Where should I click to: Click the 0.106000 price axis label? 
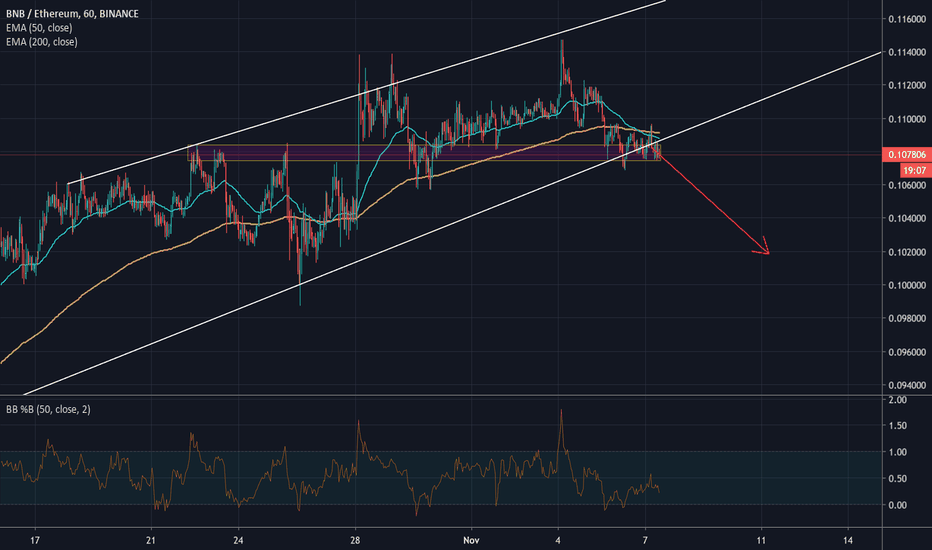point(907,185)
